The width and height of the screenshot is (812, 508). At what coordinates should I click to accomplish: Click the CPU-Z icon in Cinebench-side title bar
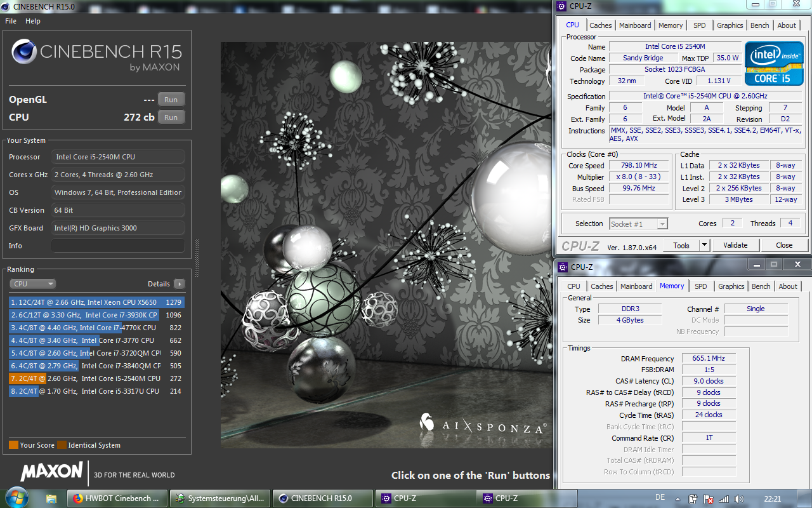pyautogui.click(x=561, y=6)
